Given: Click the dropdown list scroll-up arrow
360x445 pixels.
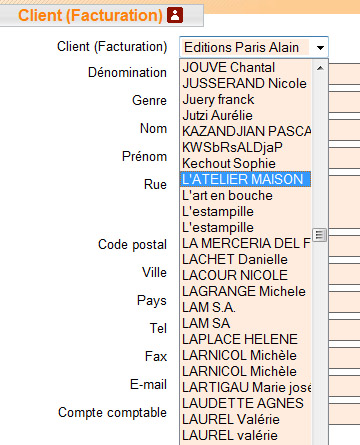Looking at the screenshot, I should point(320,68).
